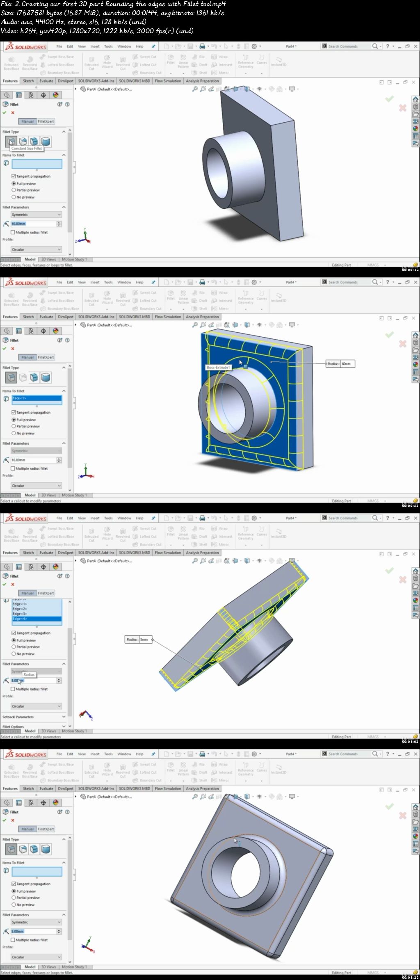The height and width of the screenshot is (980, 420).
Task: Click Zoom to Fit magnifier in 00:00:42 frame viewport toolbar
Action: (195, 325)
